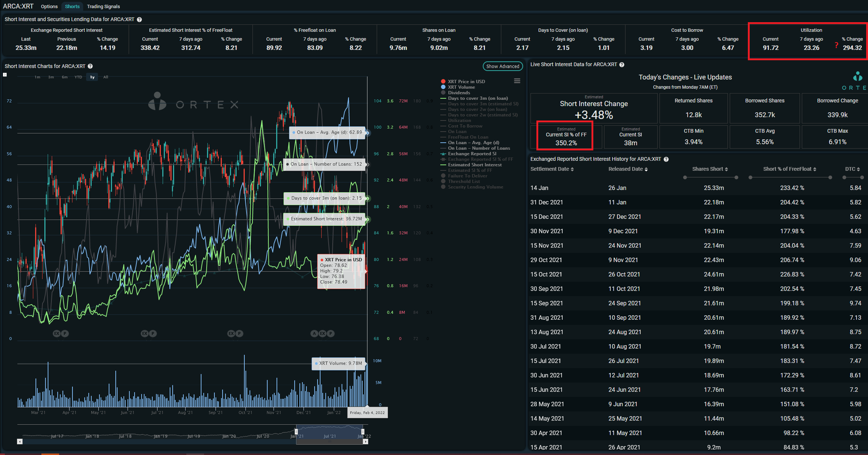Toggle the Cost To Borrow series visibility
This screenshot has width=868, height=455.
click(x=465, y=126)
